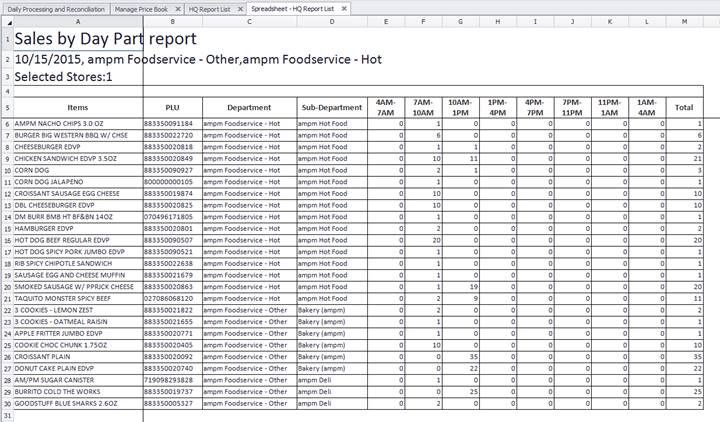
Task: Close the HQ Report List tab
Action: (x=241, y=9)
